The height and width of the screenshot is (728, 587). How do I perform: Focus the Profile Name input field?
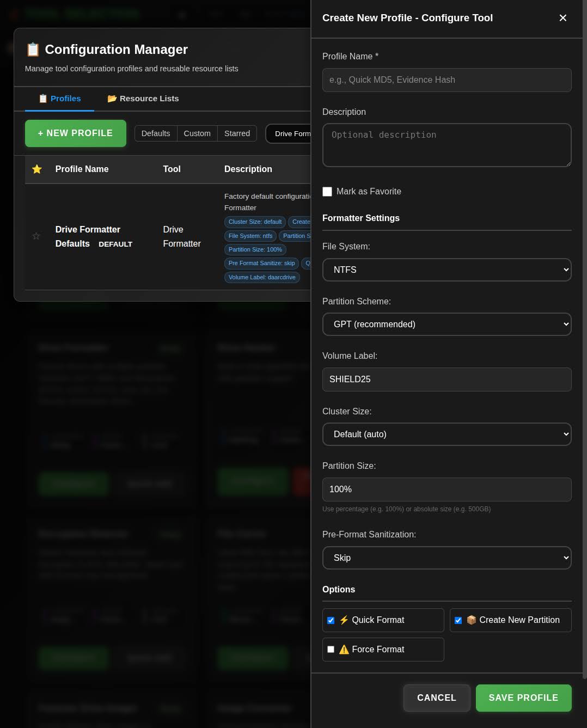[447, 80]
